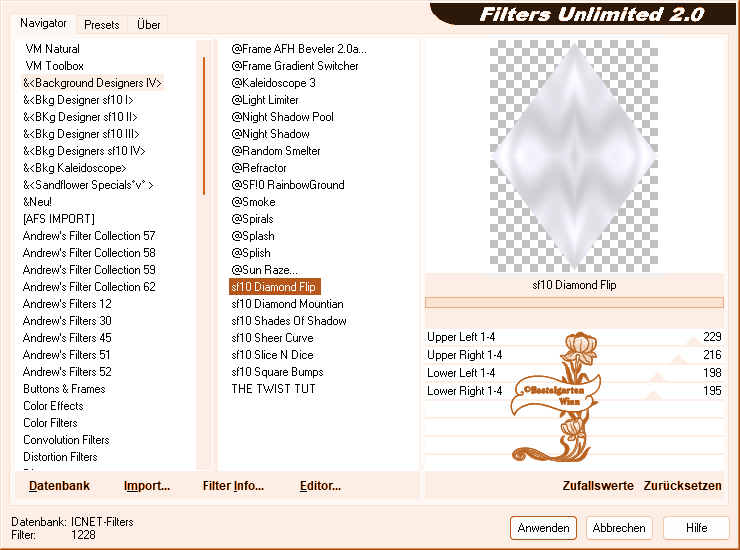Select Convolution Filters category

pos(66,440)
